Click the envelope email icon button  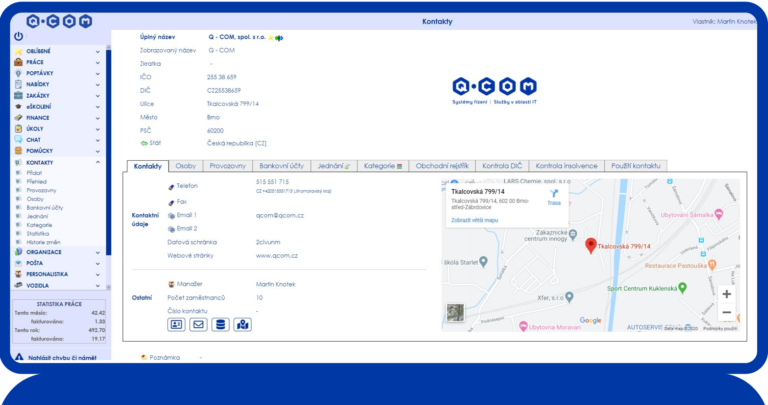pos(198,325)
